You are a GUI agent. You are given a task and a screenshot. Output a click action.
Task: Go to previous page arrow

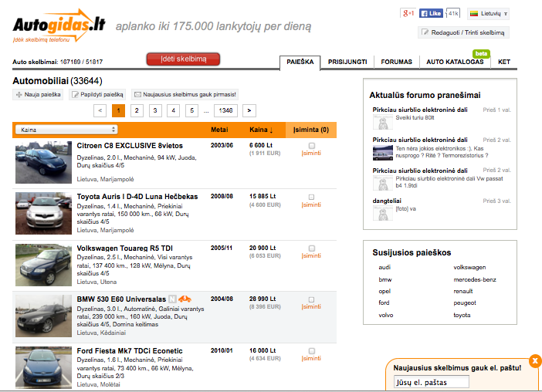(x=100, y=110)
